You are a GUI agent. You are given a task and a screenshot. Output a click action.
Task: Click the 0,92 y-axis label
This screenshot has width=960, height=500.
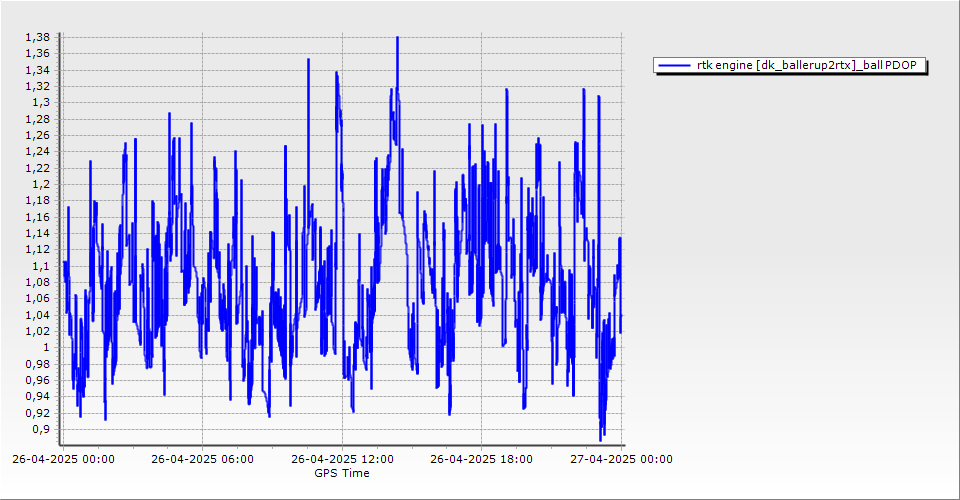tap(37, 413)
